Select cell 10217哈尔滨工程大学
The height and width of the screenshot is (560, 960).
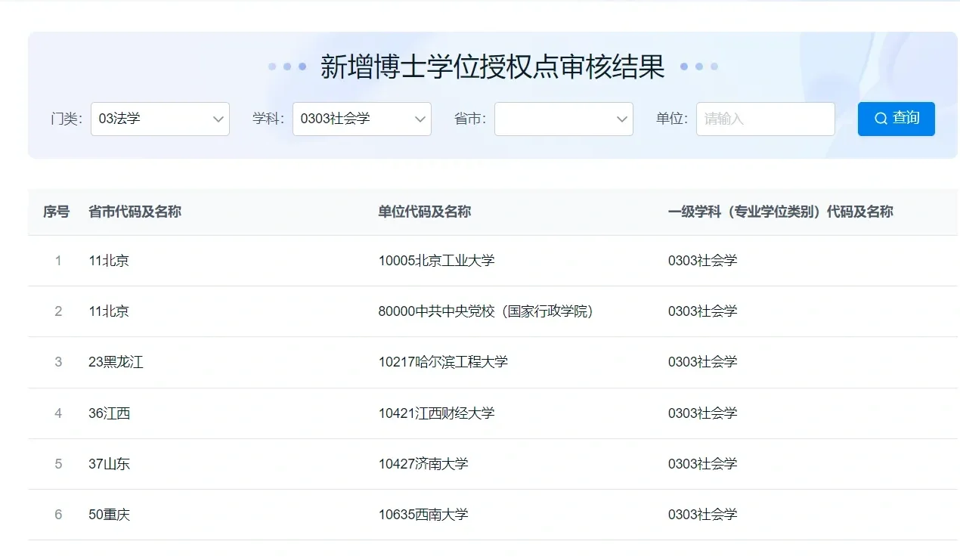point(443,362)
